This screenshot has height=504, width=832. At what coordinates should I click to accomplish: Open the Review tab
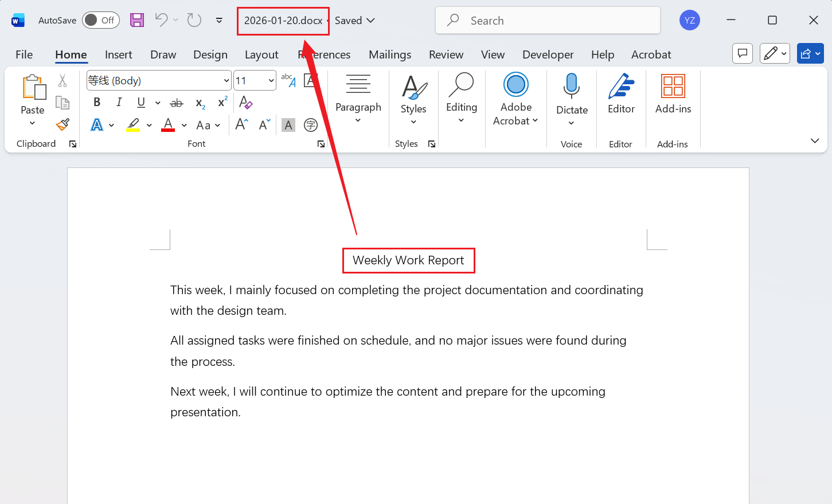click(446, 54)
